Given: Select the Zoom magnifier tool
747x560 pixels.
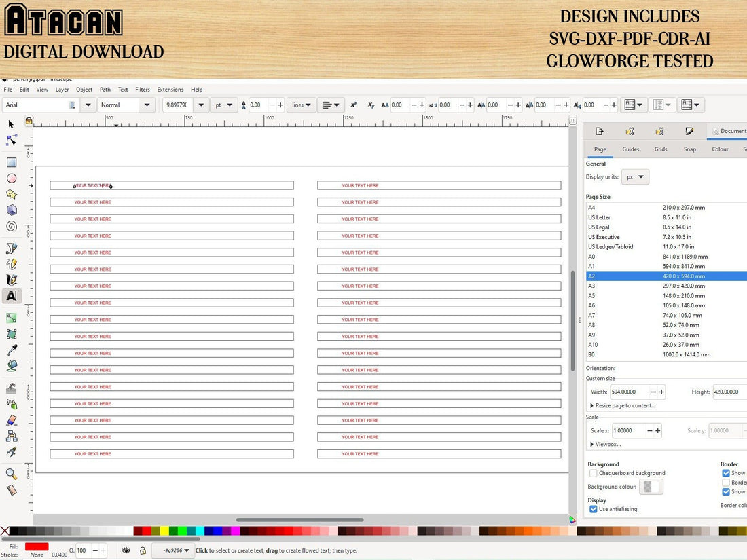Looking at the screenshot, I should click(x=11, y=474).
